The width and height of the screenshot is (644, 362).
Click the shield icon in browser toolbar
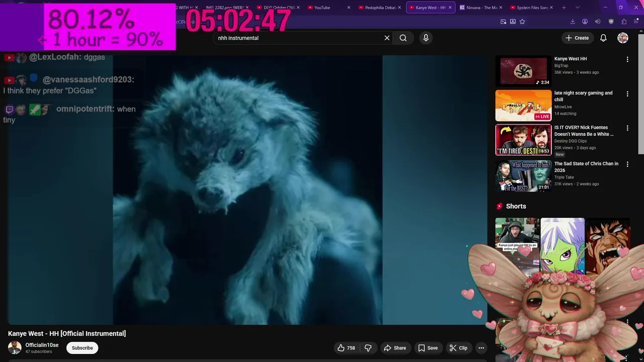611,22
